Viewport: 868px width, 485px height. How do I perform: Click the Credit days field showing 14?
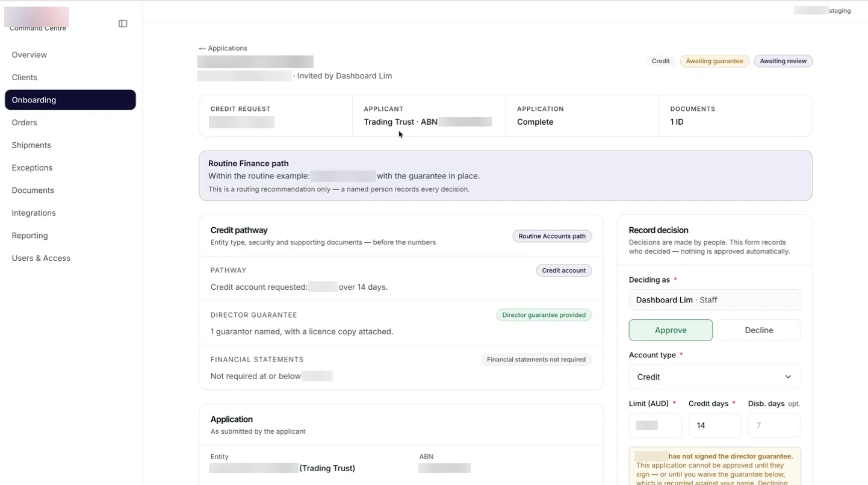coord(715,425)
